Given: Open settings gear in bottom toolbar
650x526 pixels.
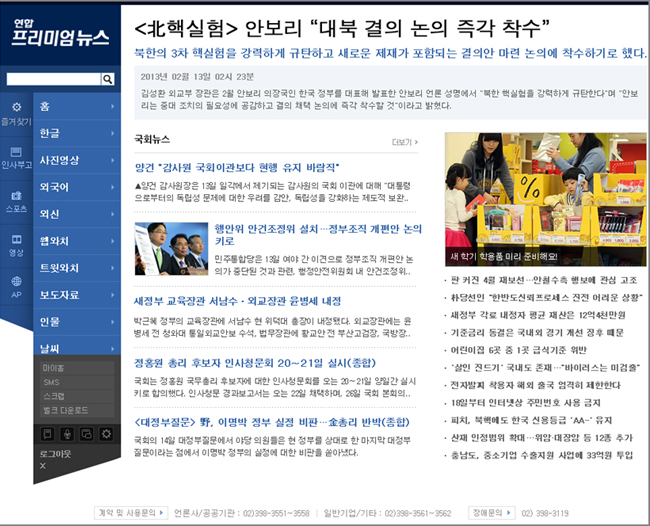Looking at the screenshot, I should 106,433.
